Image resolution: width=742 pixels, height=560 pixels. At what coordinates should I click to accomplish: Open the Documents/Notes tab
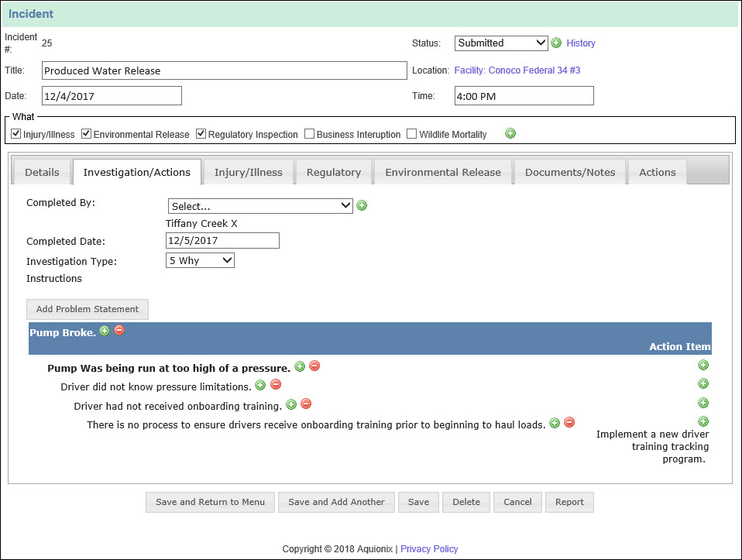(570, 172)
